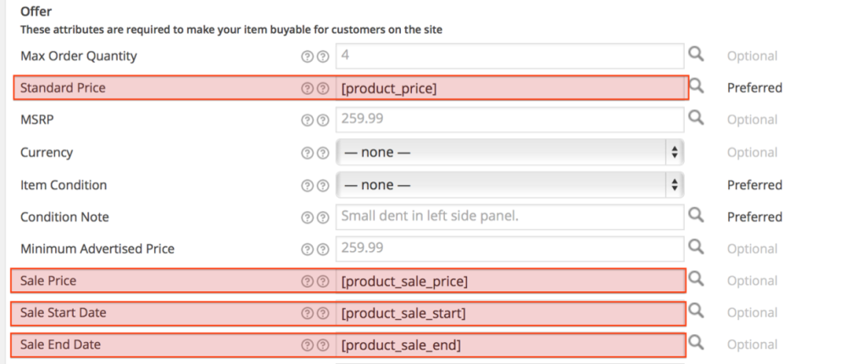Image resolution: width=868 pixels, height=364 pixels.
Task: Click the second help icon for Sale Price
Action: pos(322,281)
